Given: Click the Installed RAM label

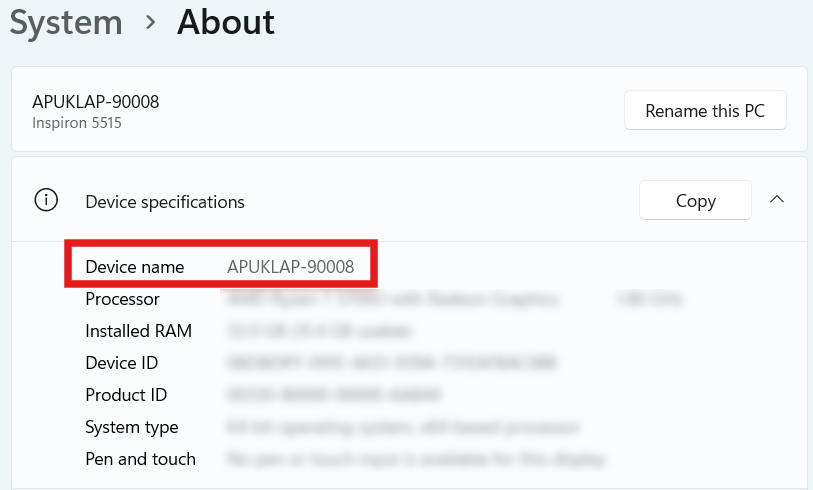Looking at the screenshot, I should point(138,331).
